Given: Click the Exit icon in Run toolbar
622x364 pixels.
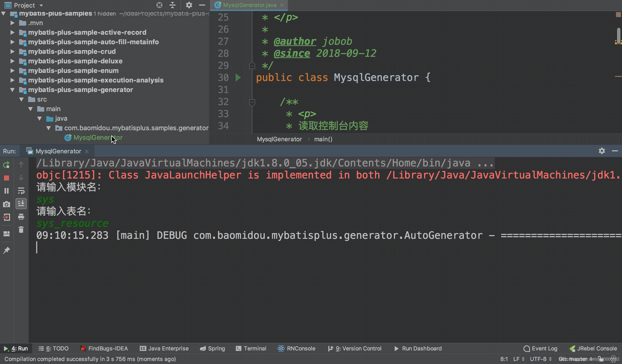Looking at the screenshot, I should click(x=7, y=217).
